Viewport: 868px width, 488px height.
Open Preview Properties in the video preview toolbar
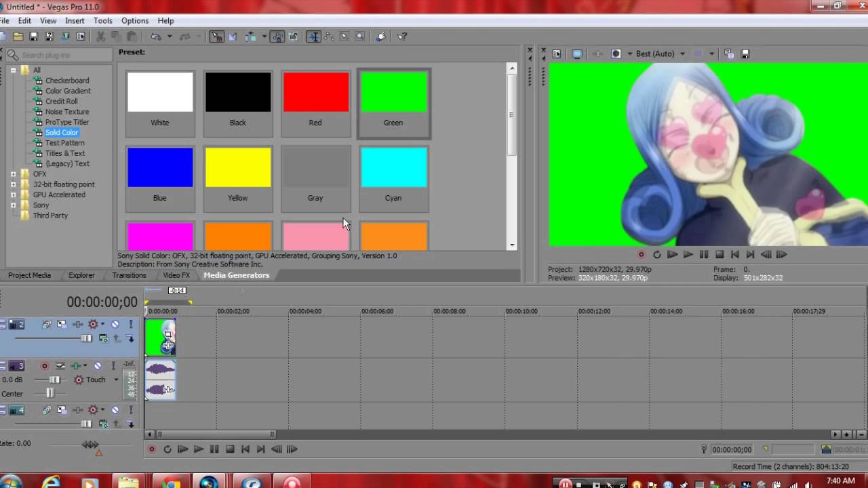click(x=557, y=54)
